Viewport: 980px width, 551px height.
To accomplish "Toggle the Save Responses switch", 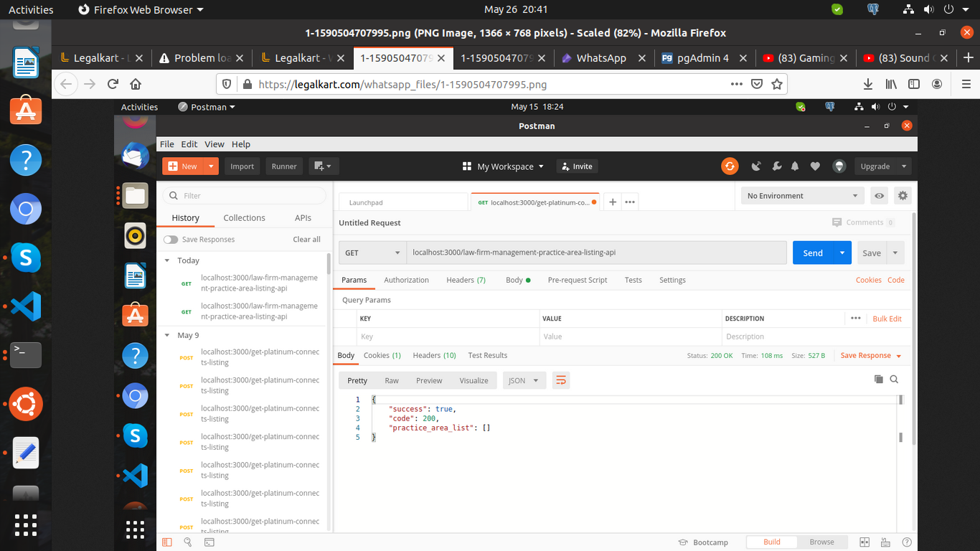I will point(171,240).
